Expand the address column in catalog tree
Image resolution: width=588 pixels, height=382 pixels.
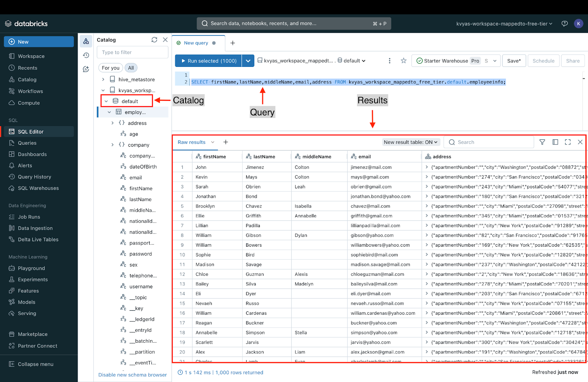[x=112, y=123]
